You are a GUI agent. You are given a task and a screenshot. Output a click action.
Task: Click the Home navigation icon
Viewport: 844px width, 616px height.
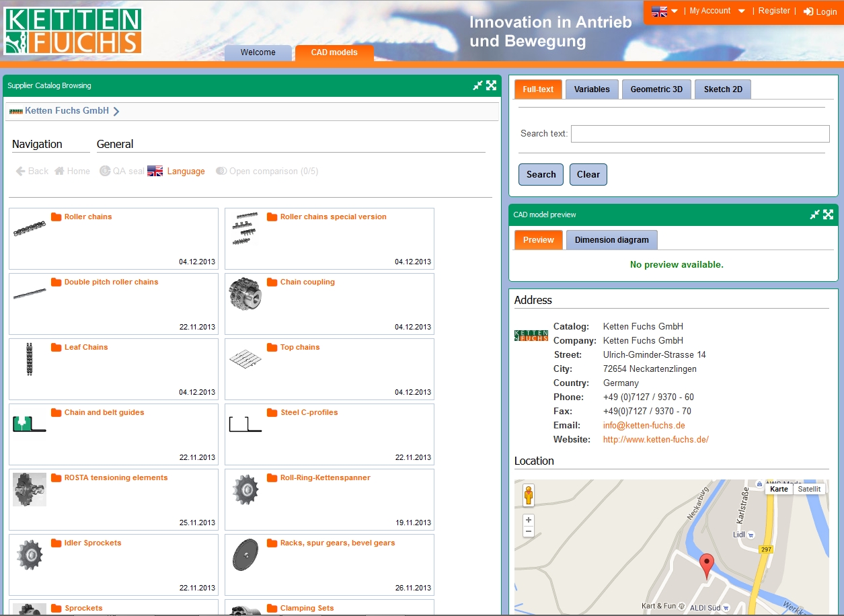pyautogui.click(x=59, y=171)
